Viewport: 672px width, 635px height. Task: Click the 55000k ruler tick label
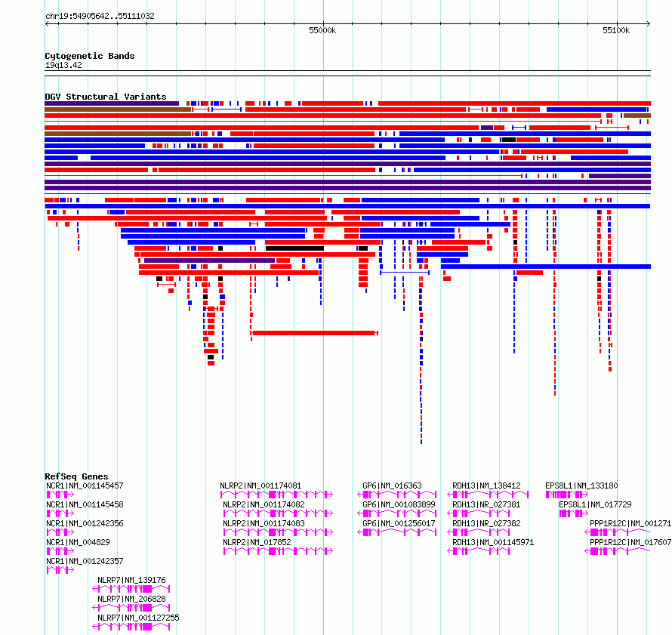pyautogui.click(x=322, y=30)
